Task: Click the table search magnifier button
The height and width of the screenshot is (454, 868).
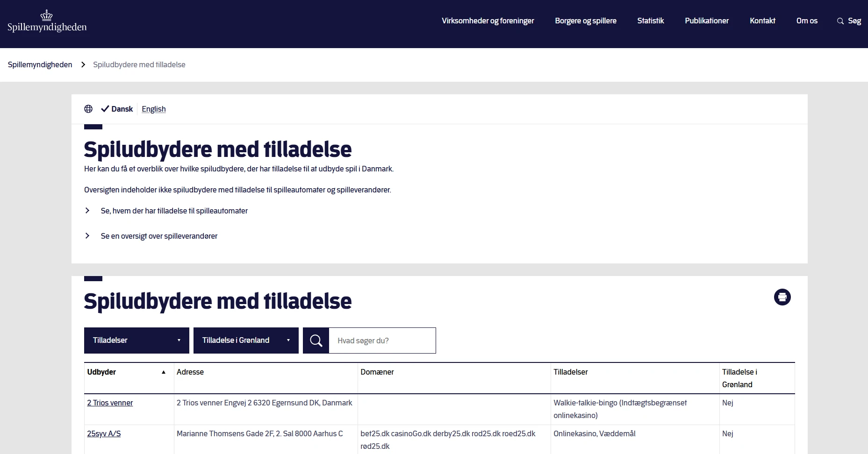Action: tap(316, 340)
